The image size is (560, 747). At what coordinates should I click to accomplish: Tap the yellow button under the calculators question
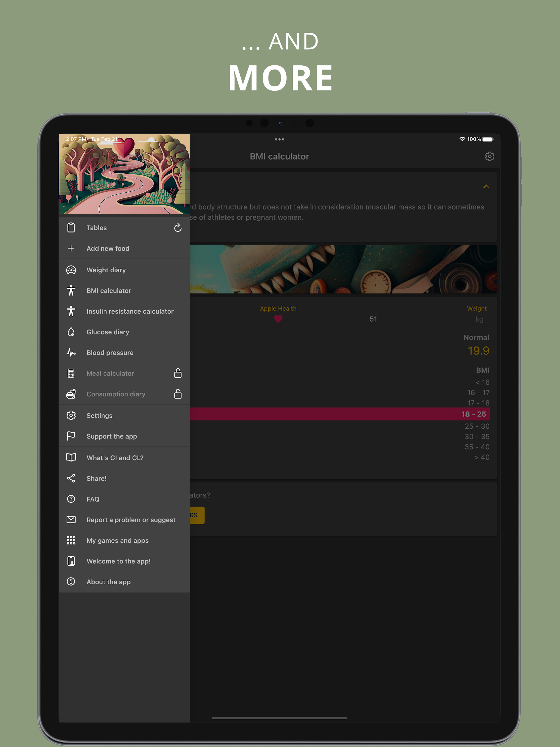197,515
